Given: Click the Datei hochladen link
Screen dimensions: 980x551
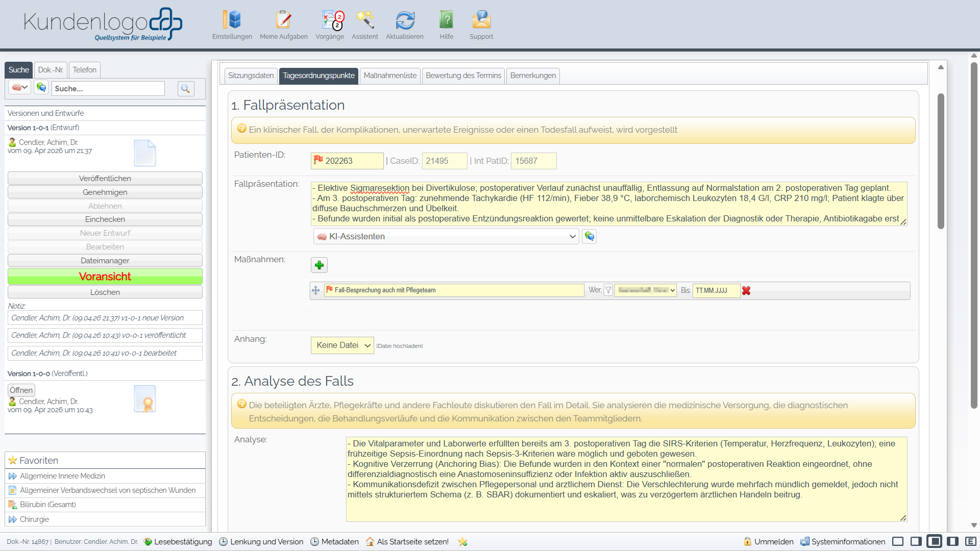Looking at the screenshot, I should coord(400,346).
